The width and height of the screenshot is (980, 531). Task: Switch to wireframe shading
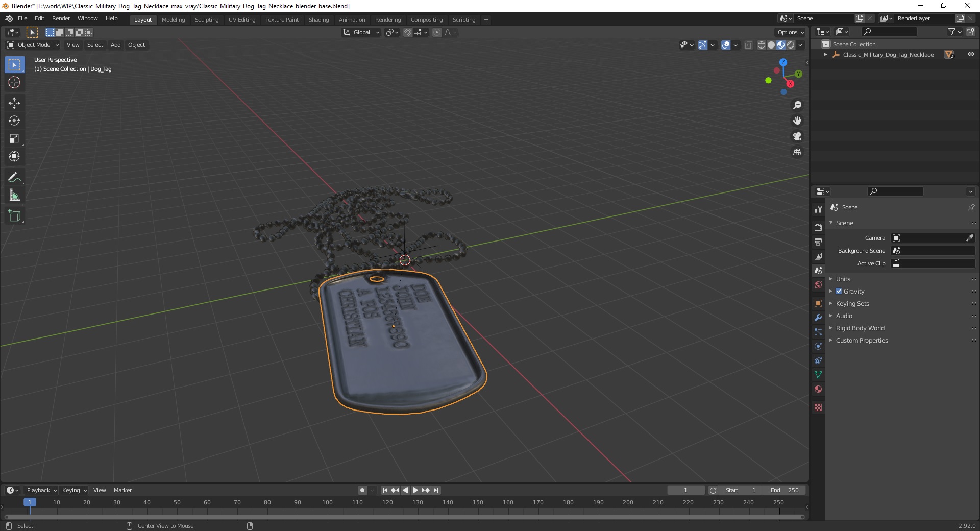point(762,45)
